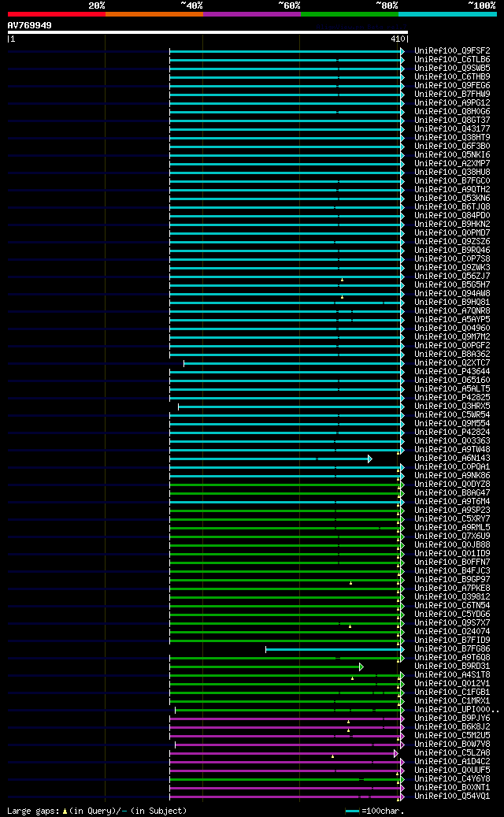This screenshot has height=817, width=504.
Task: Click the UniRef100_P43644 label
Action: coord(452,372)
